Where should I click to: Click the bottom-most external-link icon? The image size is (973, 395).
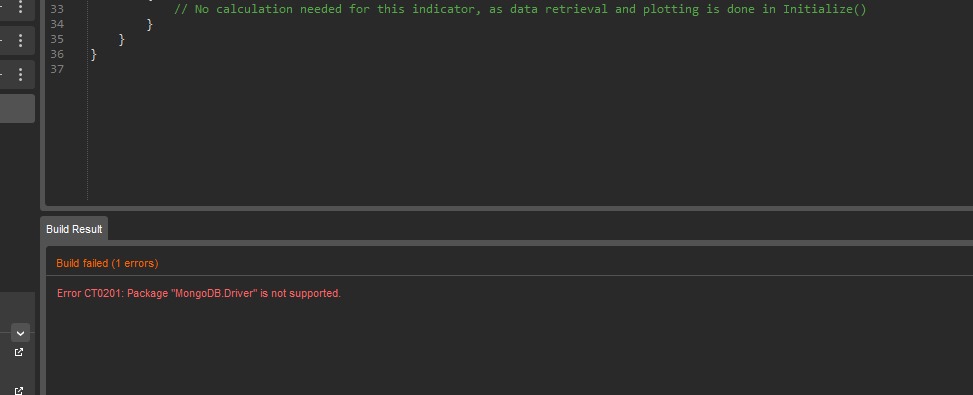point(19,391)
